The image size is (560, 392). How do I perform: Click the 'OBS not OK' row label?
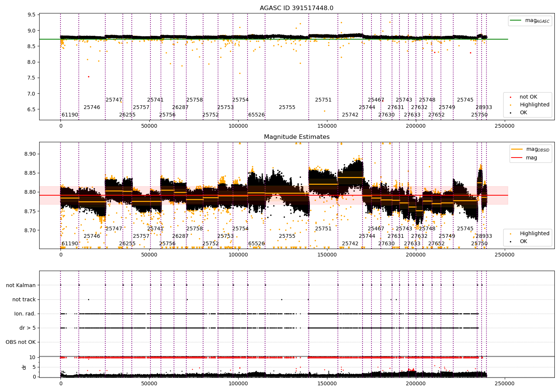(21, 342)
